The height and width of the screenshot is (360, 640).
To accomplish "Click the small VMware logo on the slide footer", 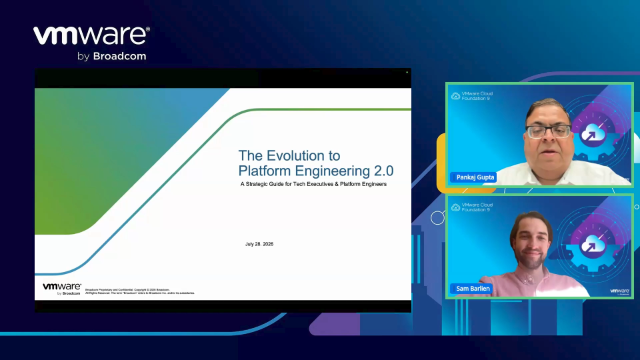I will [62, 289].
